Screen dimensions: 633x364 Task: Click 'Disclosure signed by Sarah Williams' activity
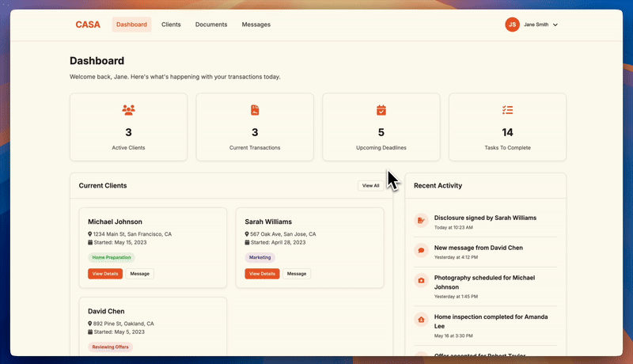point(485,218)
